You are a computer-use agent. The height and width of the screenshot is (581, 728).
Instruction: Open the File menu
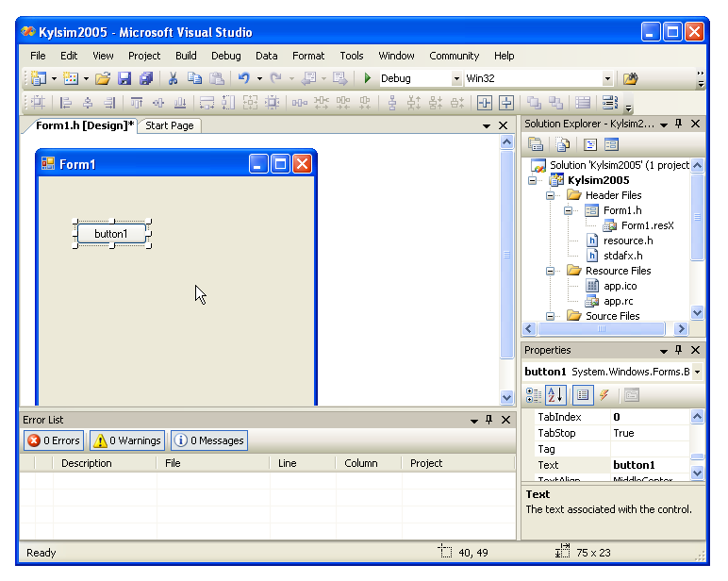[x=38, y=56]
